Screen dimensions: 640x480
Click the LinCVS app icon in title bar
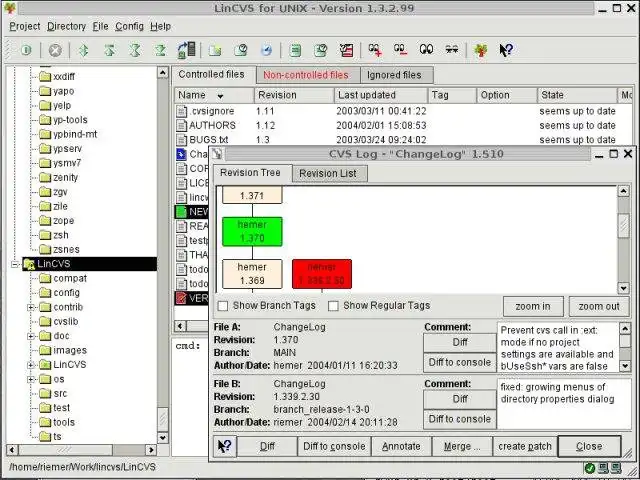[x=10, y=8]
